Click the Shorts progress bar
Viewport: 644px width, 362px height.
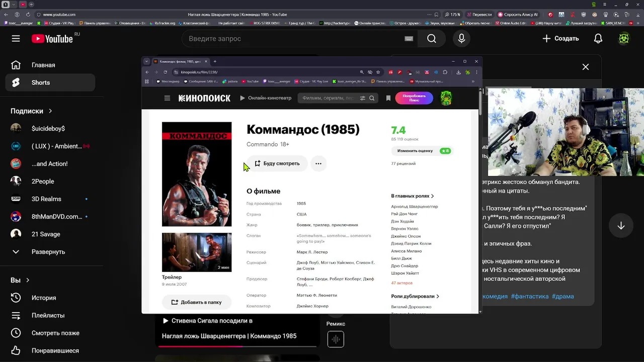click(237, 346)
